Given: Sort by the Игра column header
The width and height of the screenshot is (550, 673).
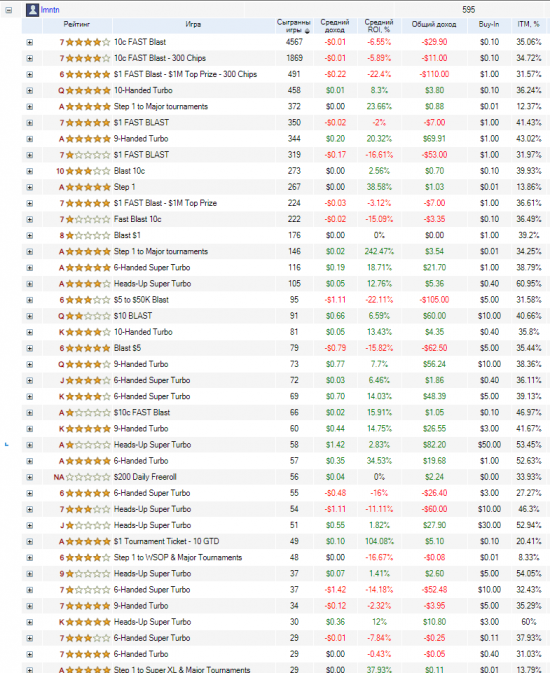Looking at the screenshot, I should (193, 25).
